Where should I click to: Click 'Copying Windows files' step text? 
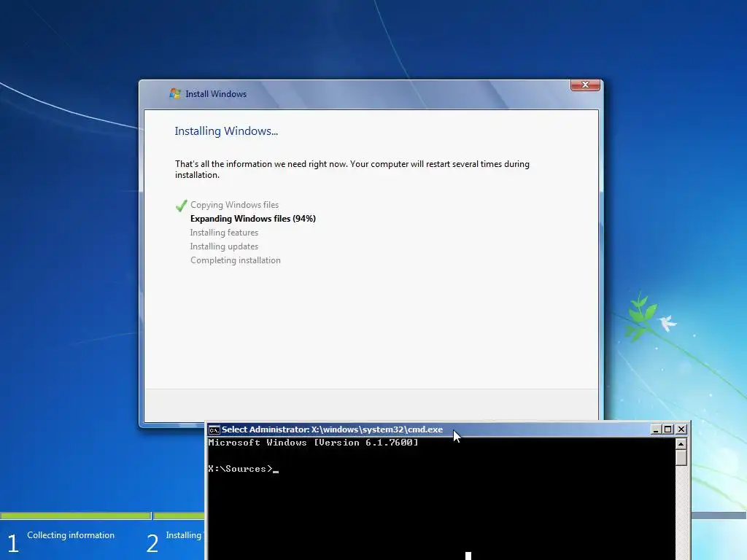pyautogui.click(x=234, y=205)
